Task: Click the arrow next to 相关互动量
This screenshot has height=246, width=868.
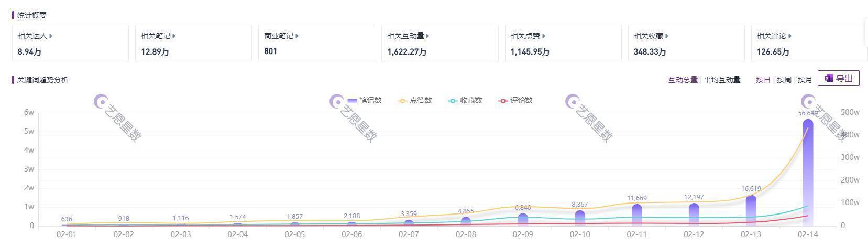Action: [427, 36]
